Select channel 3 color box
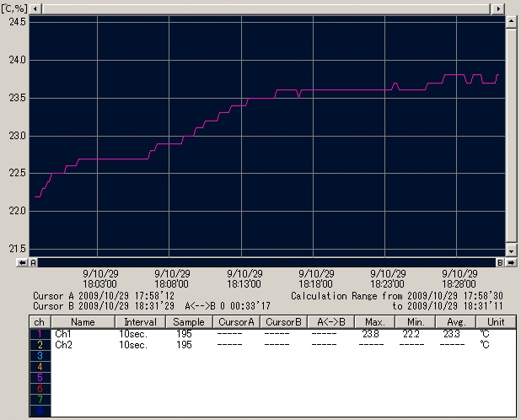521x420 pixels. click(x=40, y=356)
